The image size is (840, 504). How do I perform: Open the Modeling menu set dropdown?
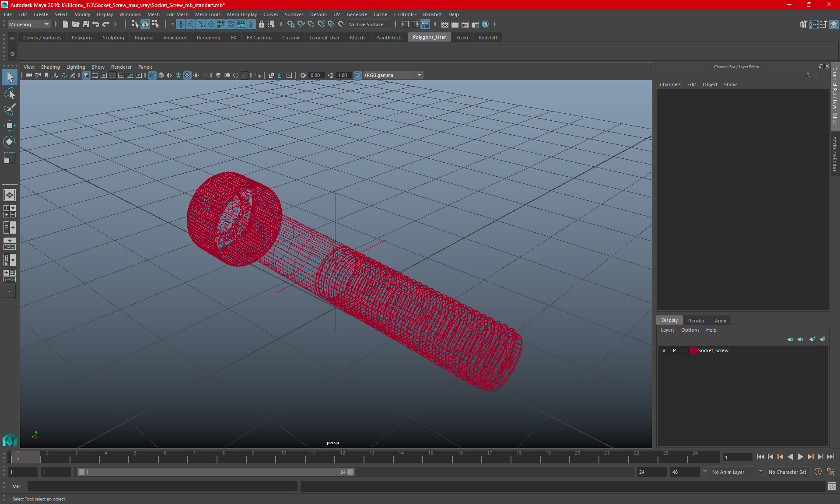29,24
